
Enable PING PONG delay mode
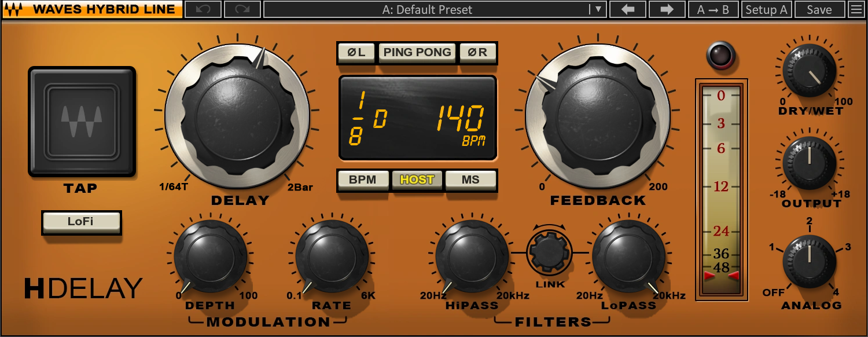coord(417,52)
